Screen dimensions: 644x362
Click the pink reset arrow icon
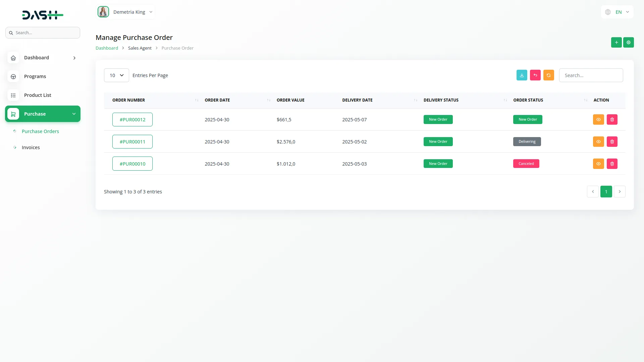[535, 75]
